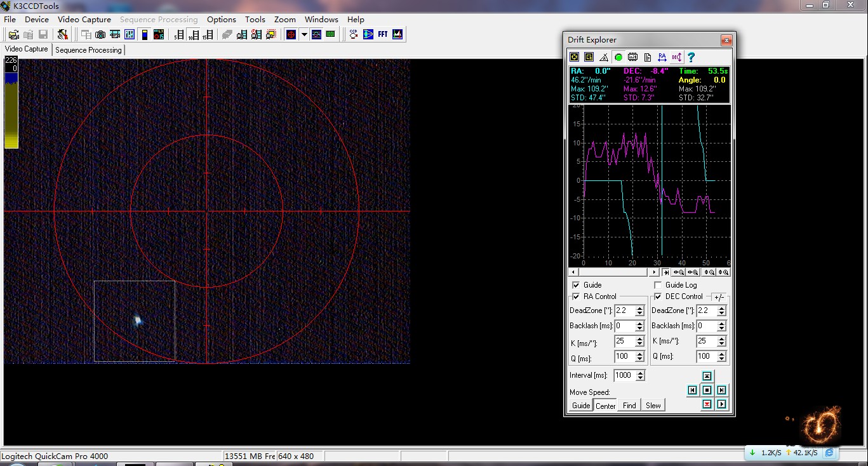
Task: Click the move left arrow in move pad
Action: [692, 390]
